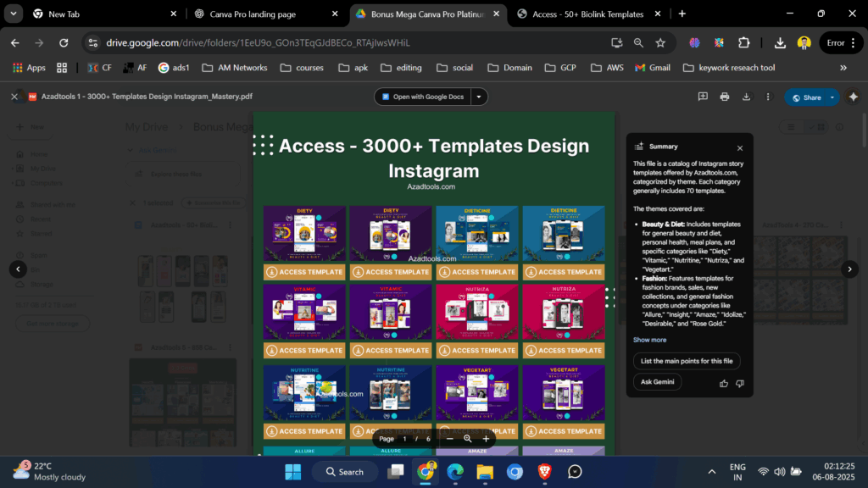This screenshot has height=488, width=868.
Task: Show hidden system tray icons
Action: (712, 472)
